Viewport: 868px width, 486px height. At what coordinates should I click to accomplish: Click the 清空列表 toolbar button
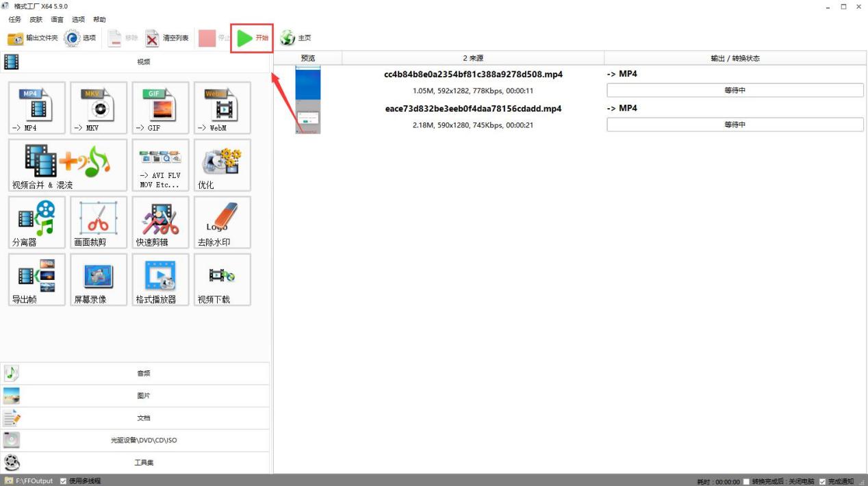pyautogui.click(x=167, y=38)
